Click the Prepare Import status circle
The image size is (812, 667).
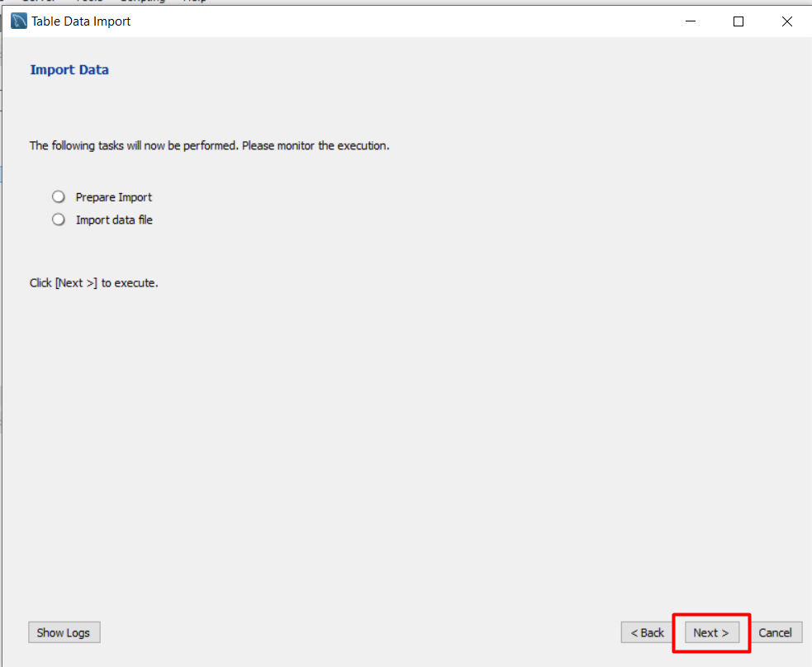click(x=58, y=197)
